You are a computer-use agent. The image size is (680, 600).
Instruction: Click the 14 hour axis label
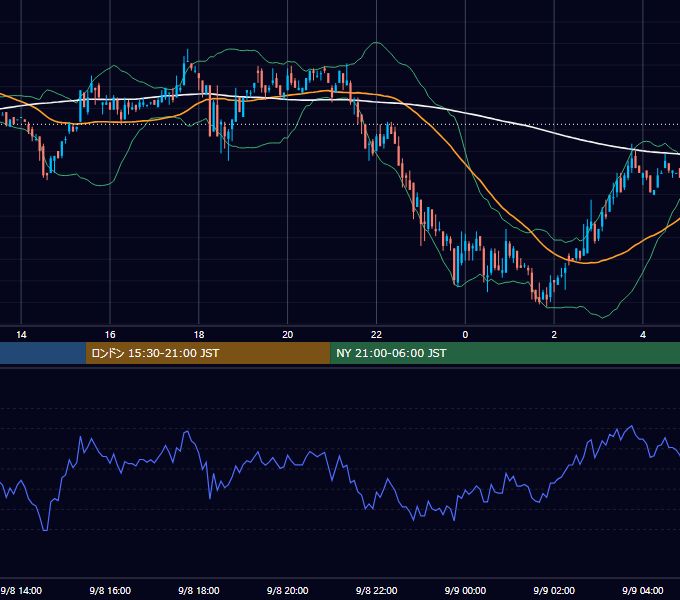pyautogui.click(x=21, y=335)
